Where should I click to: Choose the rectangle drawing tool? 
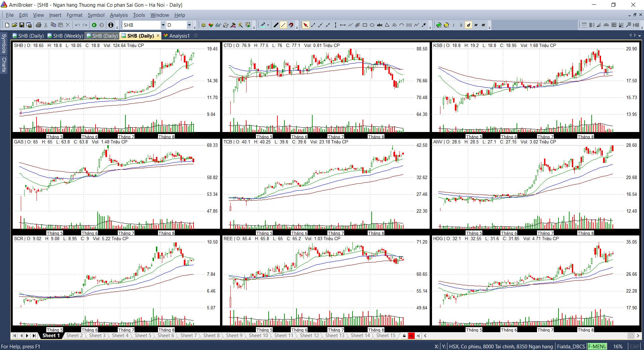click(365, 25)
